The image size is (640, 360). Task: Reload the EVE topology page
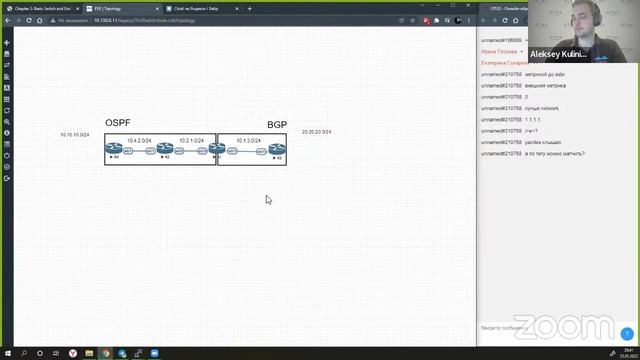(29, 20)
